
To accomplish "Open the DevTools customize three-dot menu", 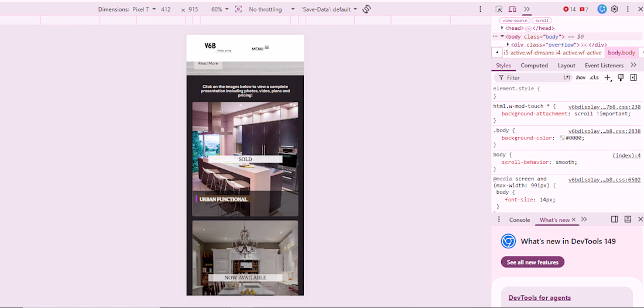I will click(x=628, y=9).
